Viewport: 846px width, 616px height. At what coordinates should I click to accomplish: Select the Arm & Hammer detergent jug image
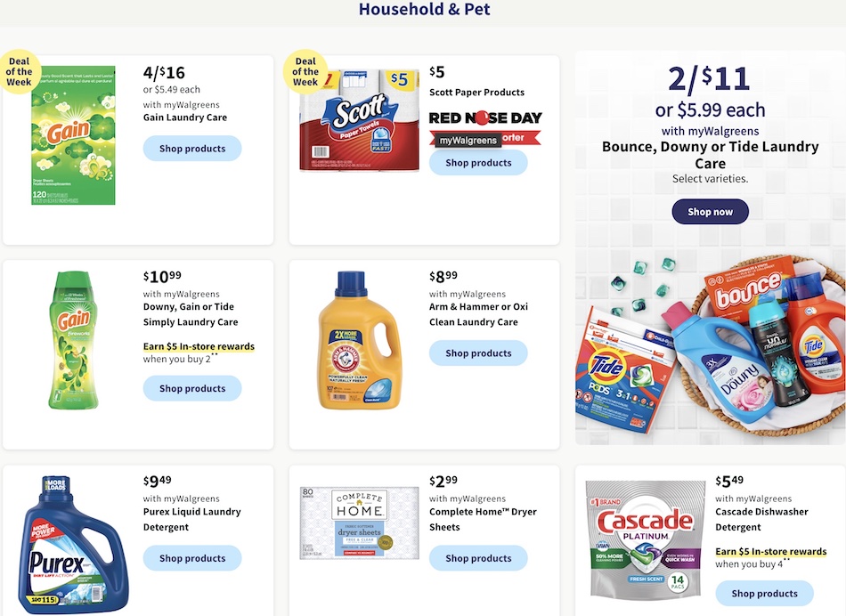click(360, 340)
